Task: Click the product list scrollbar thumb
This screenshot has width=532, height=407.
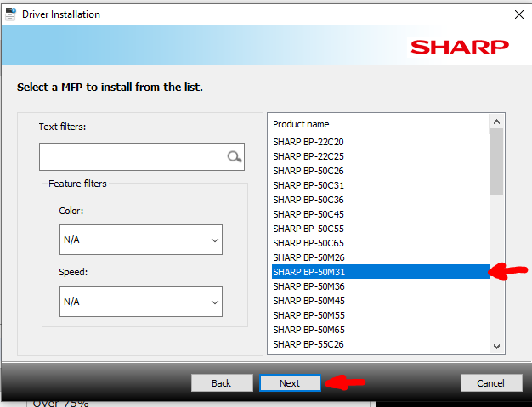Action: (496, 161)
